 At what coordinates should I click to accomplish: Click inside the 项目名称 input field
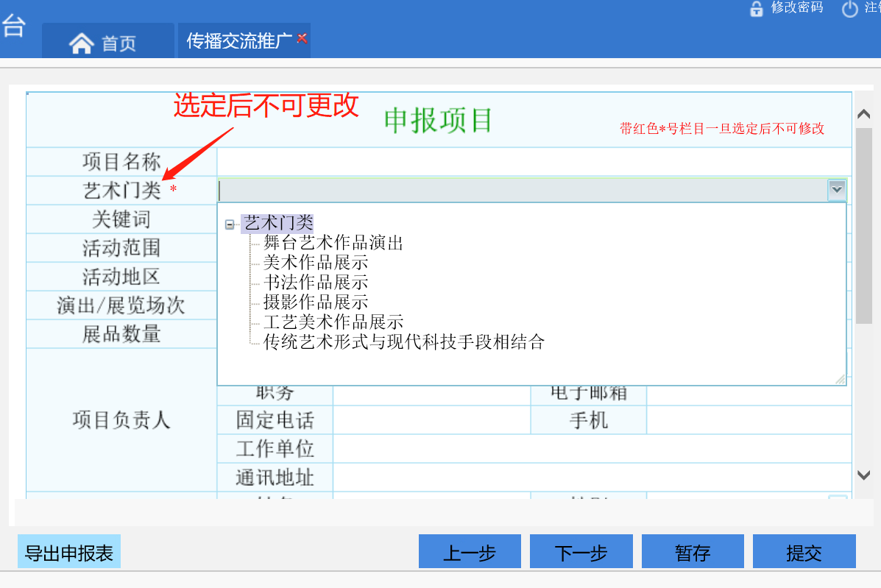pos(534,162)
